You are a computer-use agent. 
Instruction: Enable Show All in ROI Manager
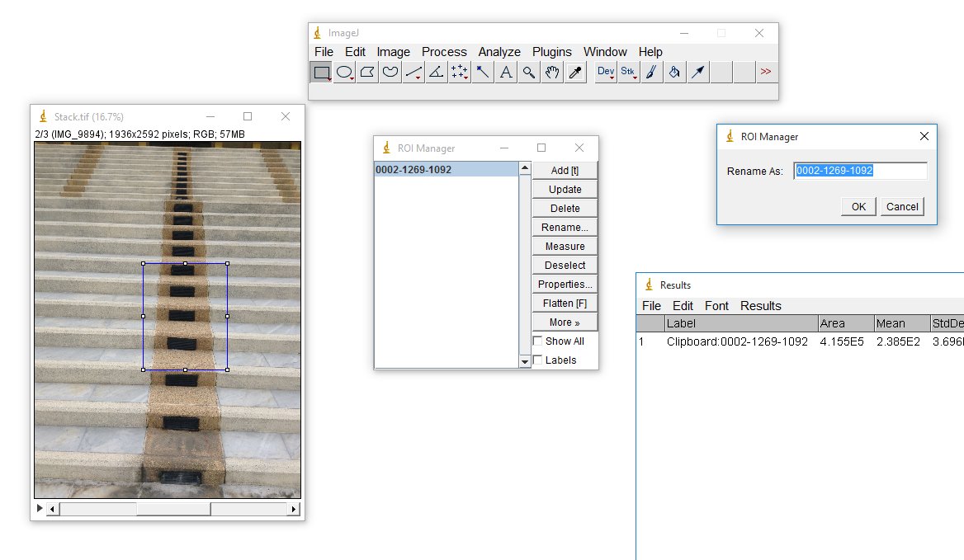(x=538, y=341)
